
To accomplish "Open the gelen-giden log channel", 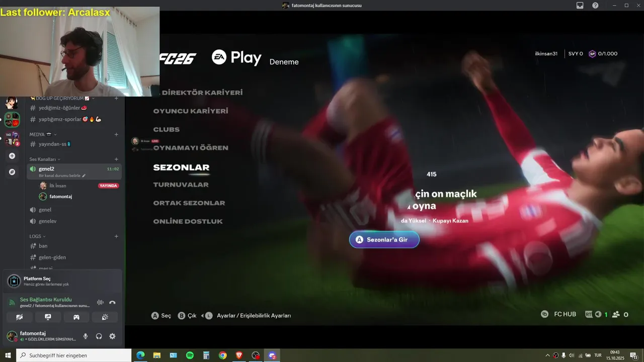I will pyautogui.click(x=74, y=257).
